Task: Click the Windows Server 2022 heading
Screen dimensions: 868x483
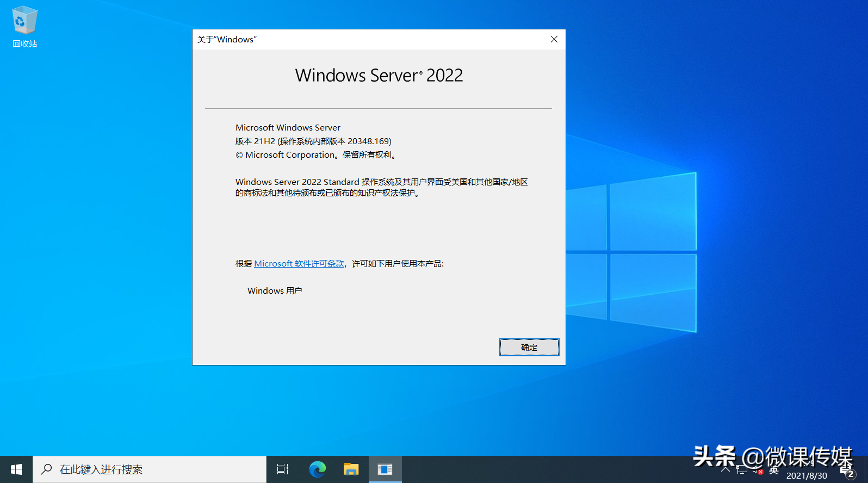Action: 379,76
